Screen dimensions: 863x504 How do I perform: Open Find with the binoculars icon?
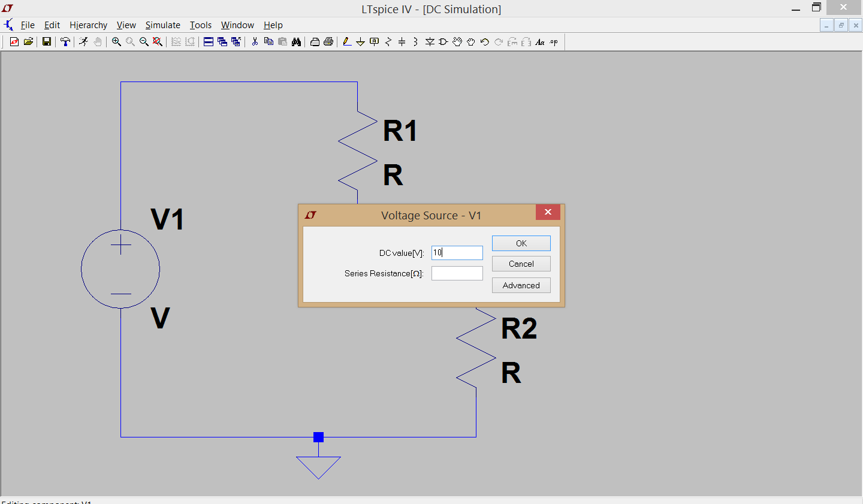pos(296,42)
